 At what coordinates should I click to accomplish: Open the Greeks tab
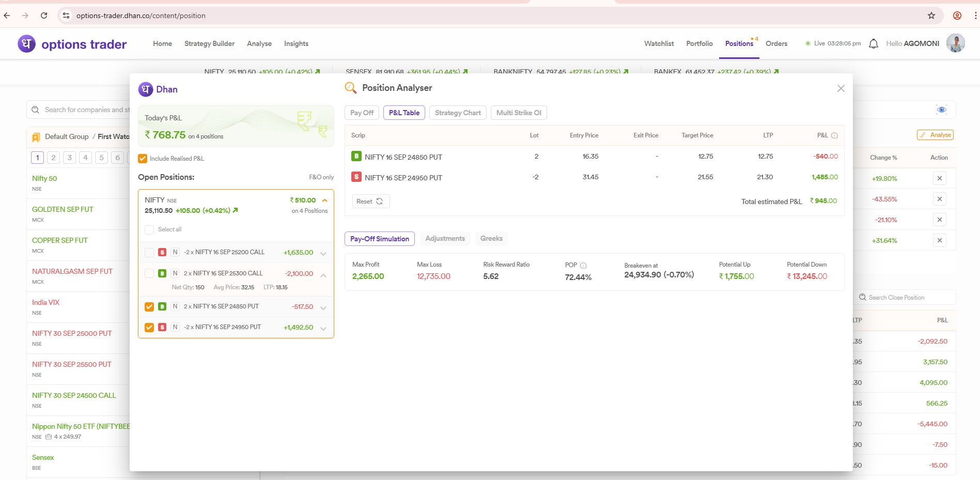click(x=491, y=238)
